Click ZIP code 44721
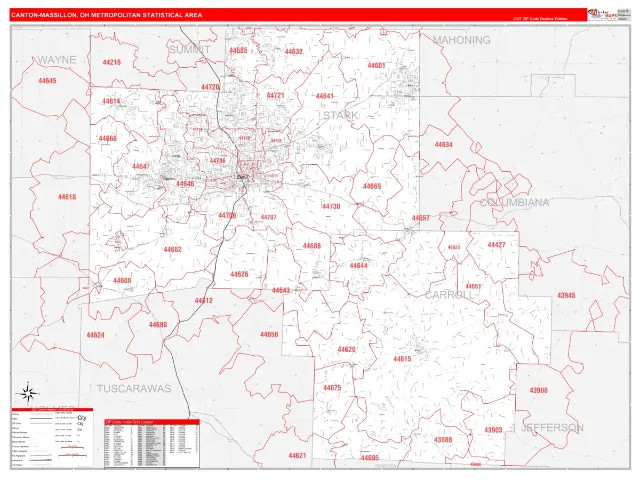Screen dimensions: 640x480 pyautogui.click(x=275, y=96)
